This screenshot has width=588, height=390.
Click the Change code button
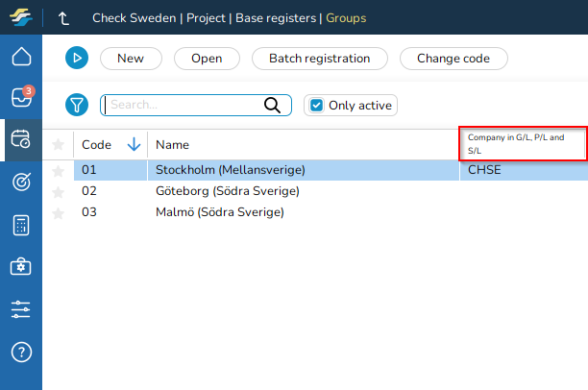pyautogui.click(x=453, y=59)
